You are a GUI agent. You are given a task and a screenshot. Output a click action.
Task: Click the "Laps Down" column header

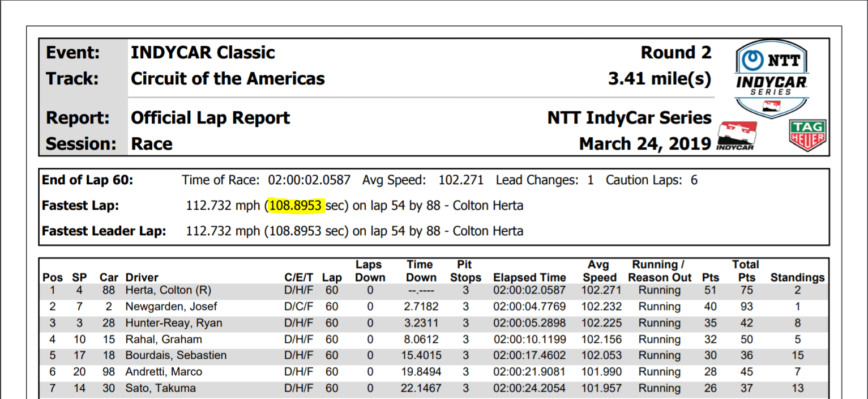[370, 271]
